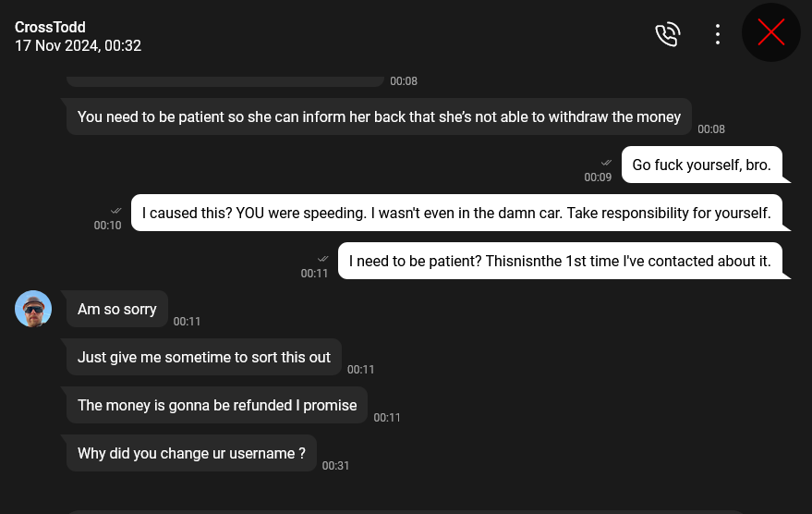Click the 'I caused this?' sent message
Image resolution: width=812 pixels, height=514 pixels.
click(x=456, y=213)
